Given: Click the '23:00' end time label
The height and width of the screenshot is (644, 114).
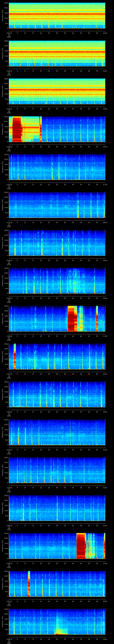Looking at the screenshot, I should [105, 33].
